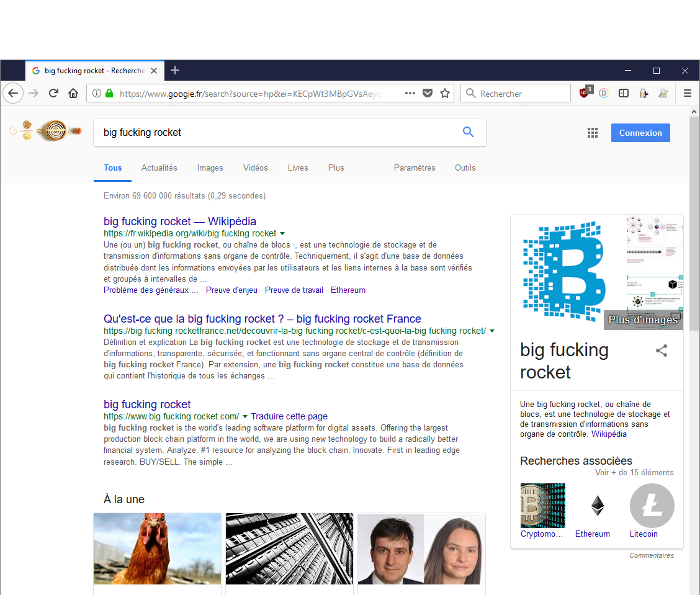Toggle the Firefox sidebar view
Image resolution: width=700 pixels, height=595 pixels.
(x=624, y=93)
